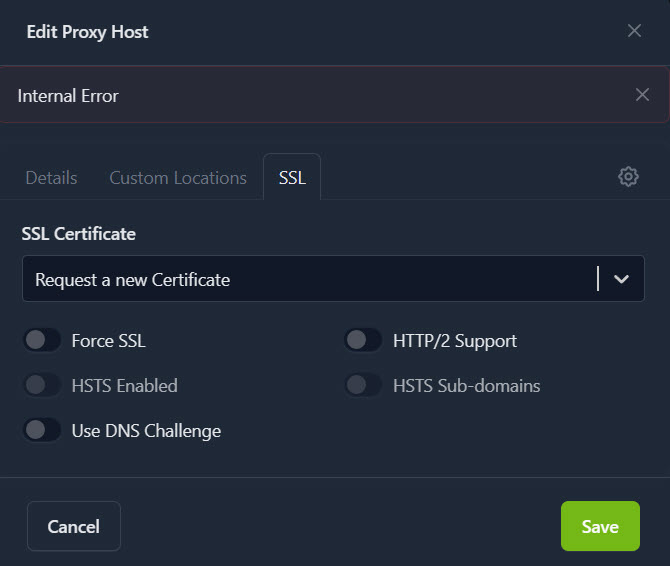Close the Edit Proxy Host dialog
The width and height of the screenshot is (670, 566).
click(x=634, y=31)
